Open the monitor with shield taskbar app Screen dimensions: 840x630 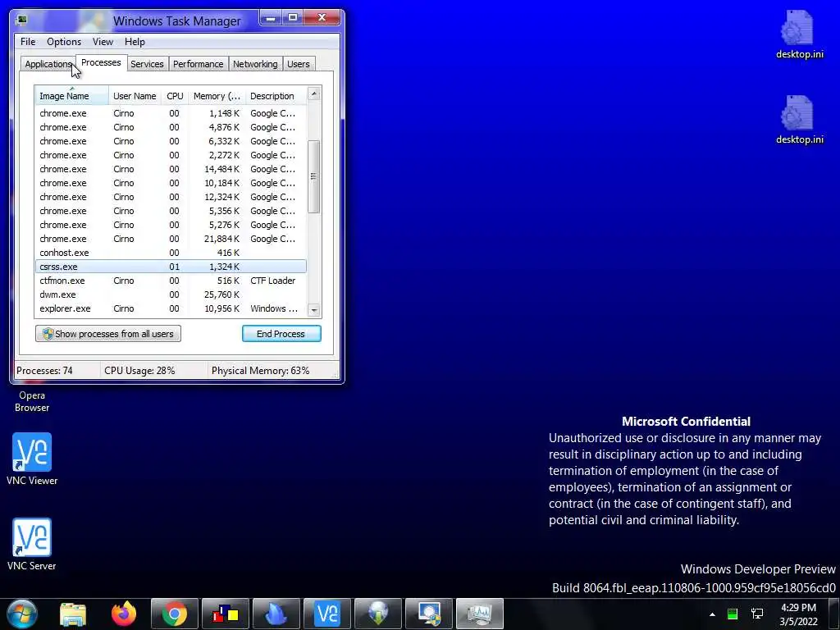tap(429, 614)
